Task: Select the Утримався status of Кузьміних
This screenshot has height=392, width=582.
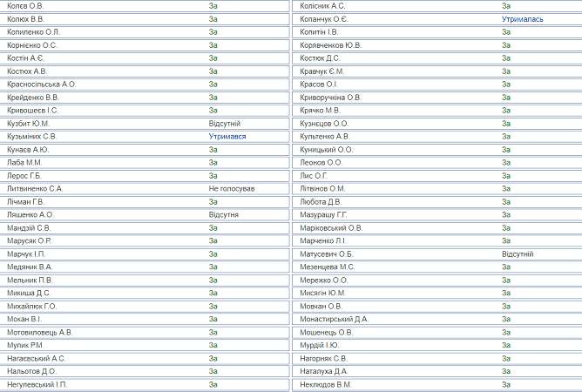Action: pyautogui.click(x=227, y=137)
